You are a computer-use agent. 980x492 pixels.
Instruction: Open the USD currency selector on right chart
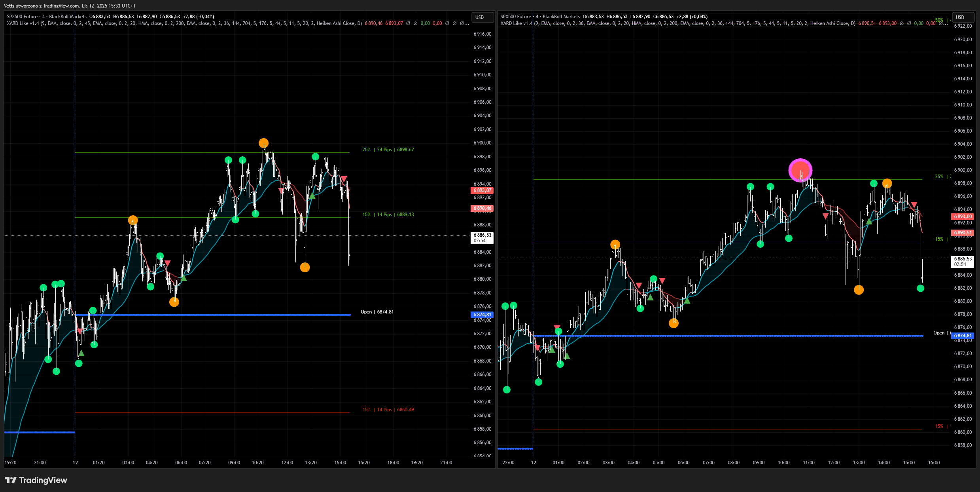coord(963,17)
